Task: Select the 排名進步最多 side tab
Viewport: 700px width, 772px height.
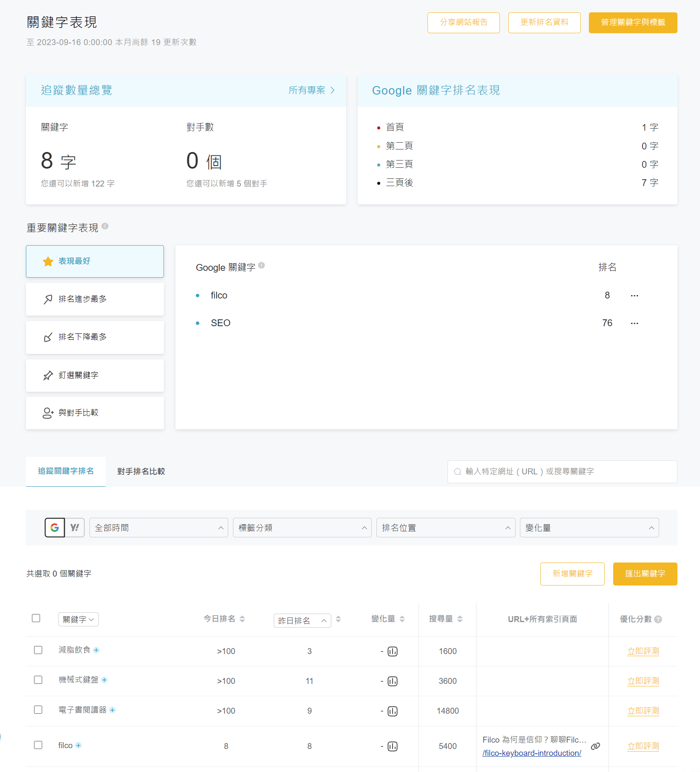Action: click(x=95, y=299)
